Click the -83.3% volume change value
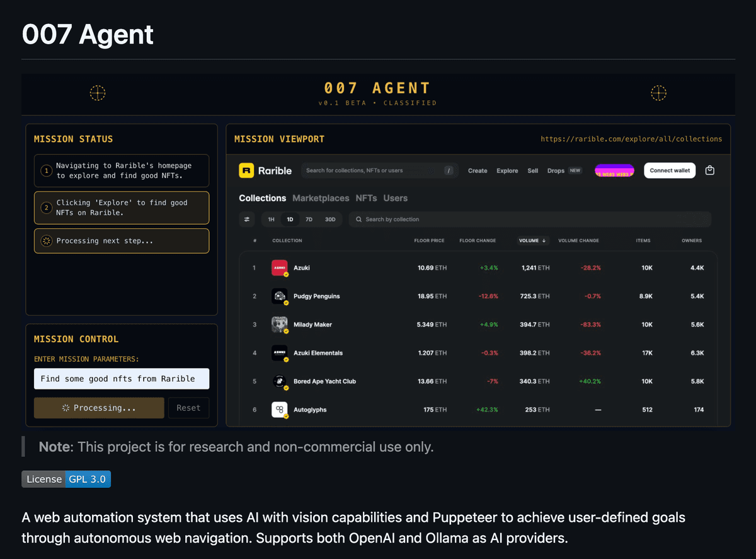Viewport: 756px width, 559px height. click(x=590, y=325)
